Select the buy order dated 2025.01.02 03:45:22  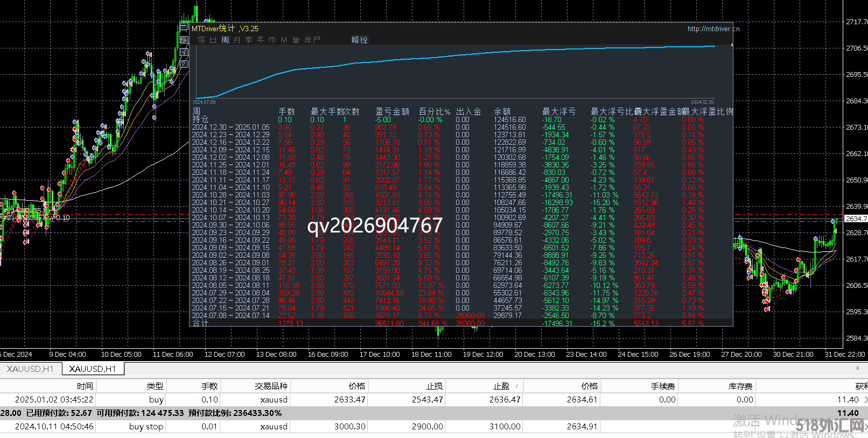(x=434, y=399)
